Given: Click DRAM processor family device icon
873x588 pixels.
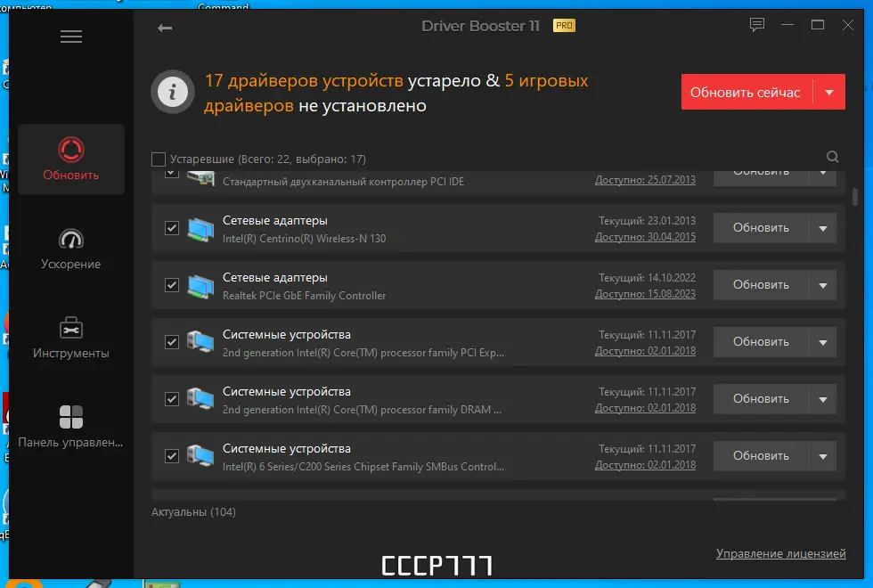Looking at the screenshot, I should pyautogui.click(x=200, y=400).
